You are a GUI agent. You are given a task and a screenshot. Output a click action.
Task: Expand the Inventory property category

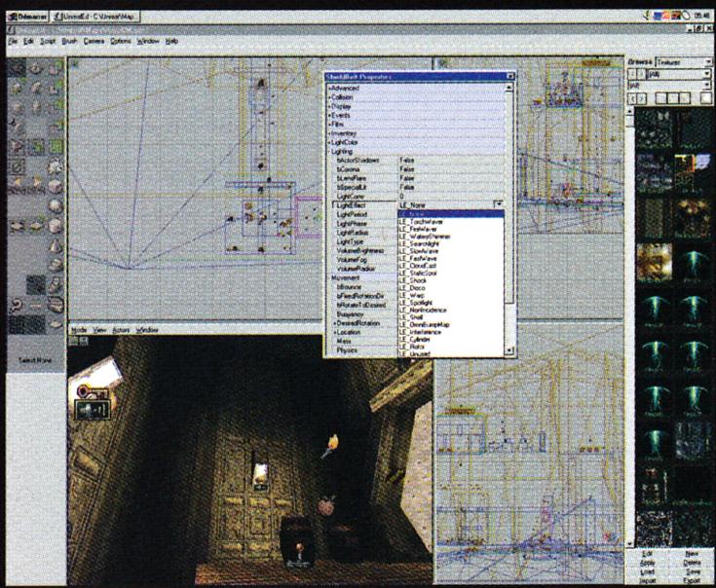tap(343, 133)
